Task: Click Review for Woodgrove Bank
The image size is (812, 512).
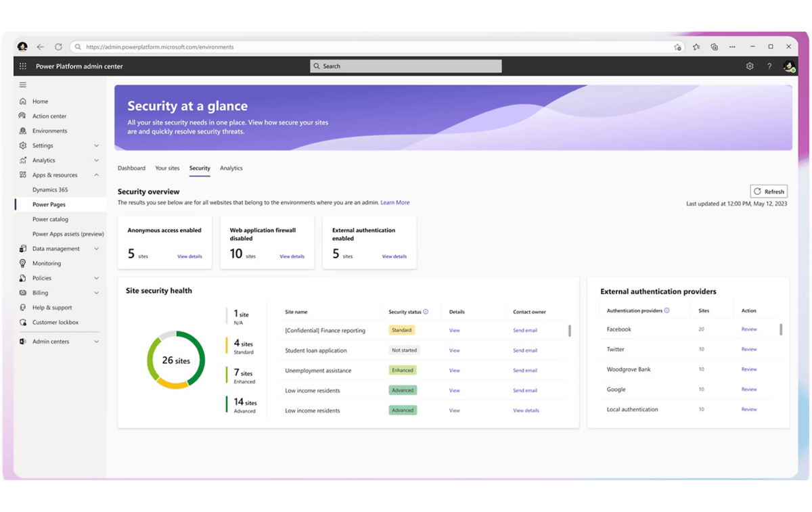Action: 749,369
